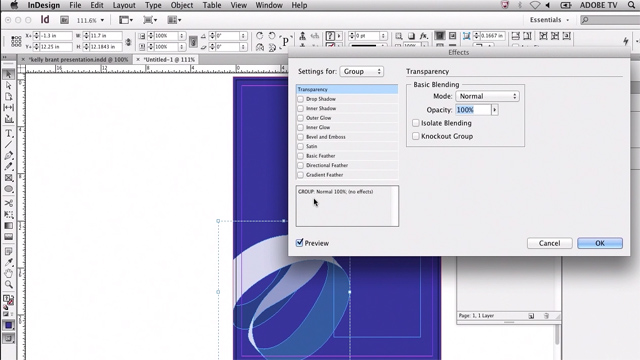Image resolution: width=640 pixels, height=360 pixels.
Task: Uncheck the Preview checkbox
Action: tap(300, 243)
